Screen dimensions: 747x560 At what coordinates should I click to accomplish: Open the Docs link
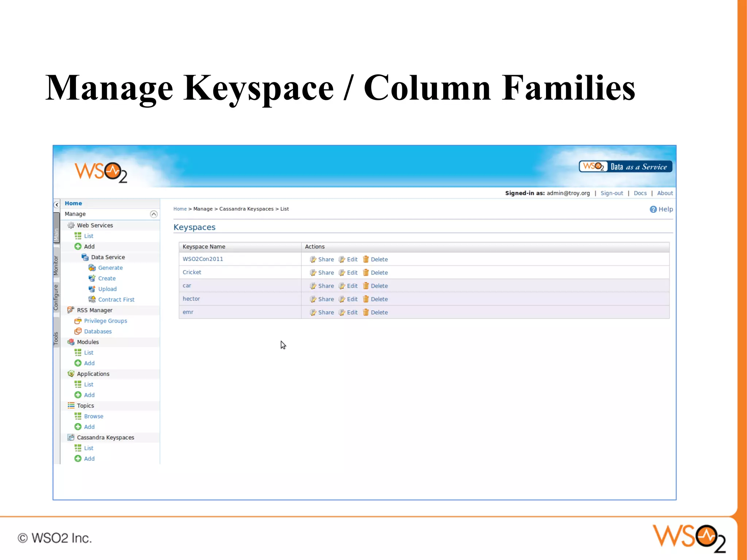coord(640,193)
